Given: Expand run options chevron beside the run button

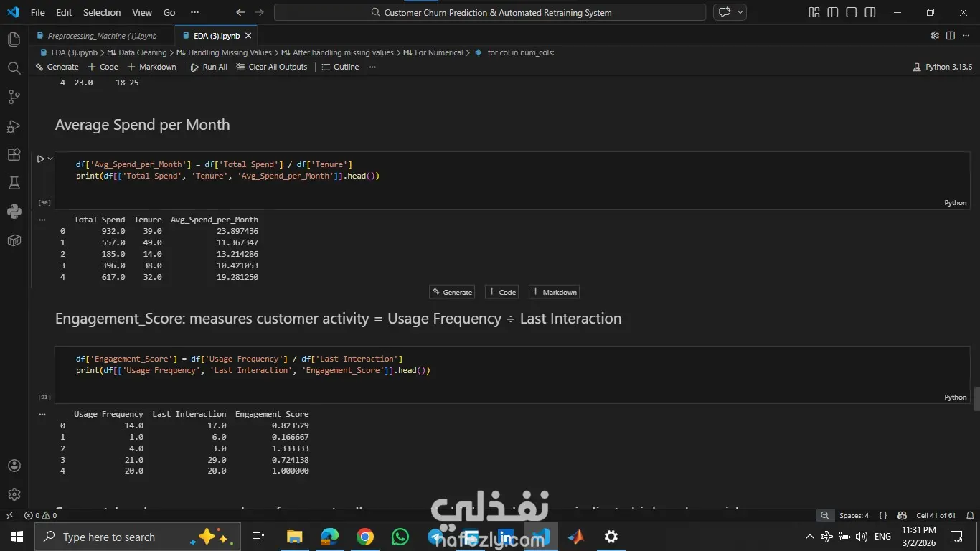Looking at the screenshot, I should (x=50, y=159).
